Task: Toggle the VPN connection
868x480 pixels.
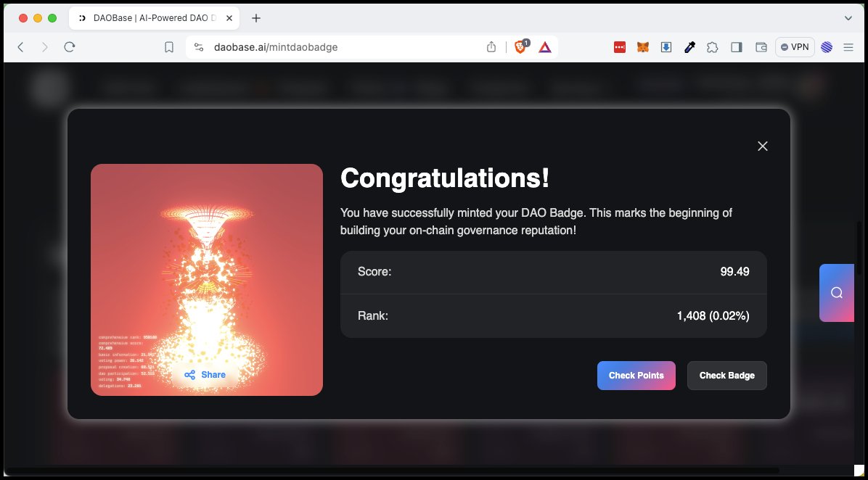Action: 795,46
